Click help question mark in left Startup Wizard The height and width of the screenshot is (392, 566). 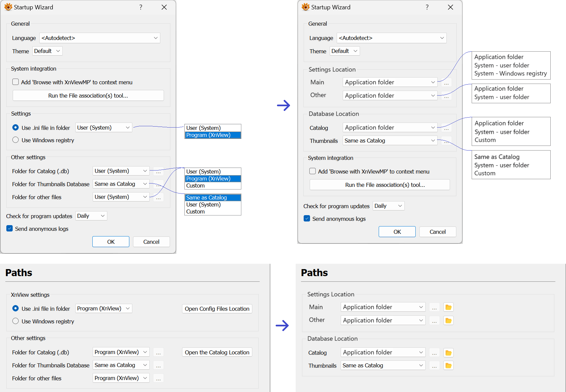[141, 7]
